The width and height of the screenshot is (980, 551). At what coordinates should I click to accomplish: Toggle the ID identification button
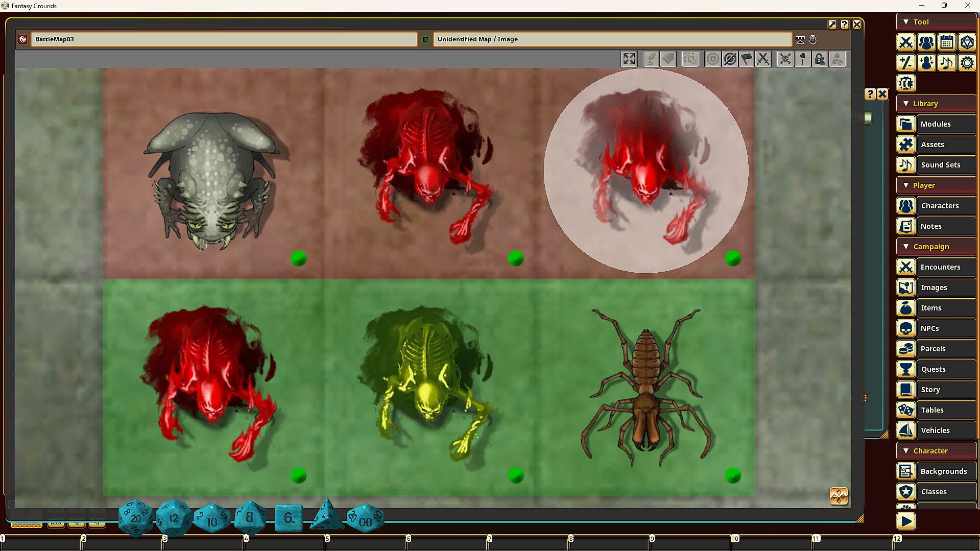coord(425,39)
